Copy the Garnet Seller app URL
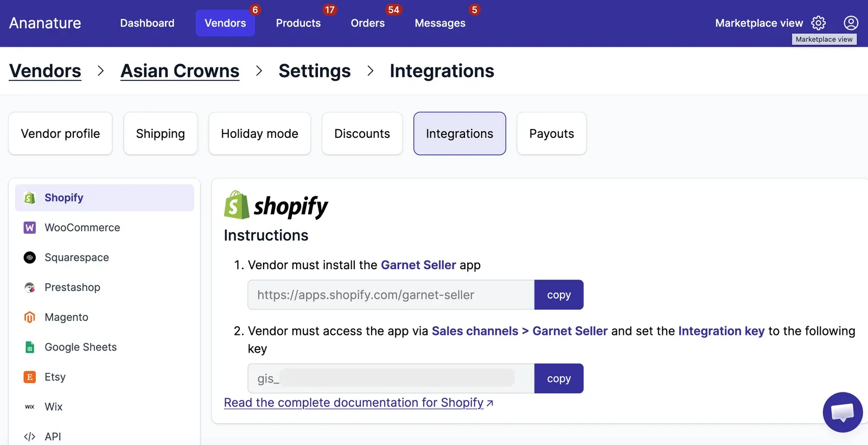The image size is (868, 445). (x=559, y=295)
